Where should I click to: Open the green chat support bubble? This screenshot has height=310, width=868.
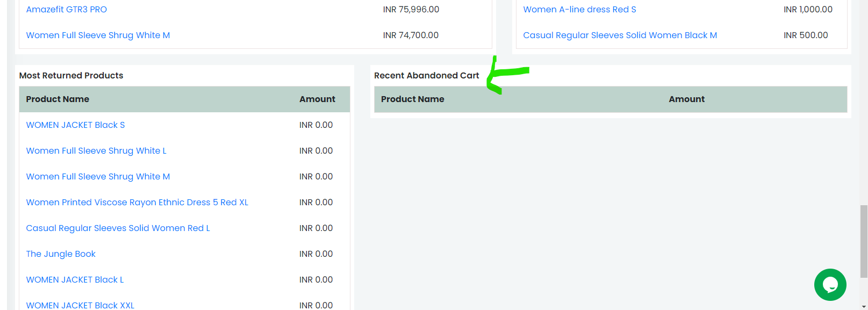click(x=830, y=285)
